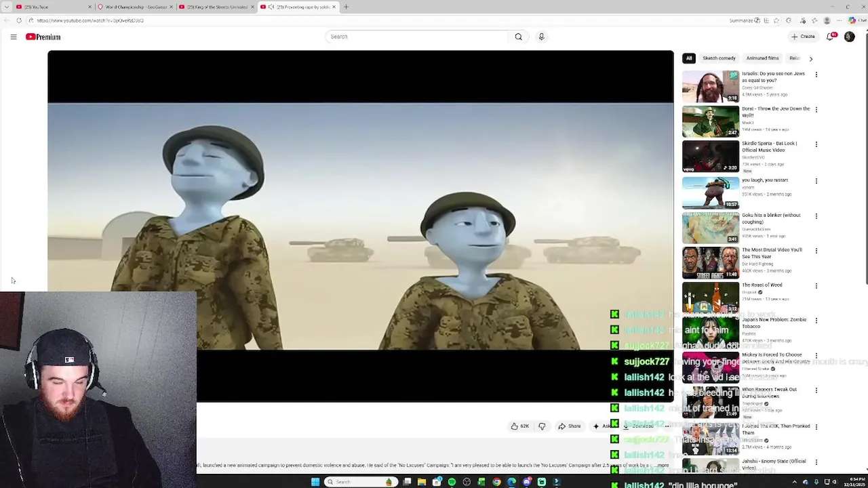Go to YouTube Premium home logo
The width and height of the screenshot is (868, 488).
(x=43, y=37)
